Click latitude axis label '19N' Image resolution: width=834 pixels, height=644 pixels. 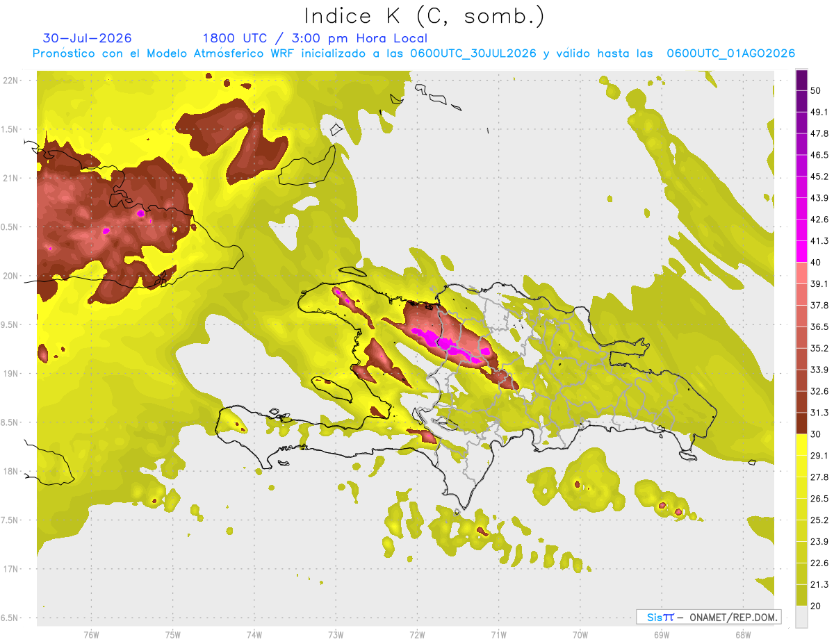[x=11, y=374]
